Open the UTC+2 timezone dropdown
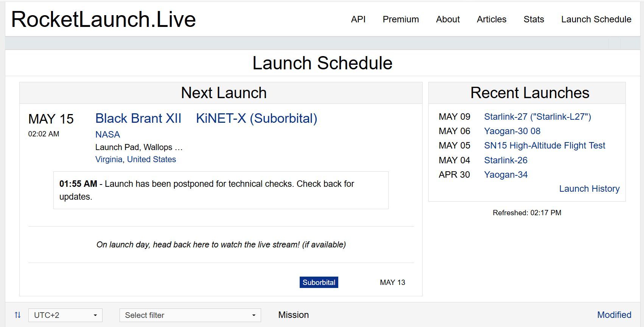The image size is (644, 327). pyautogui.click(x=65, y=315)
